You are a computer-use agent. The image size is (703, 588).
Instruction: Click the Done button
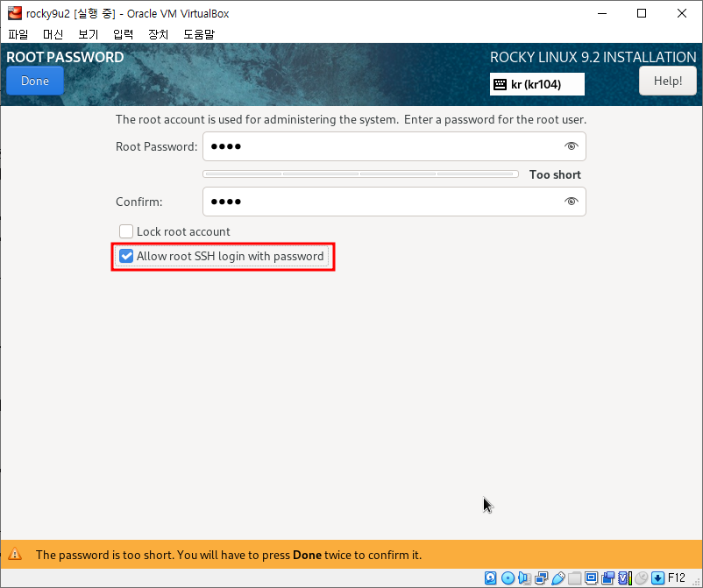35,81
